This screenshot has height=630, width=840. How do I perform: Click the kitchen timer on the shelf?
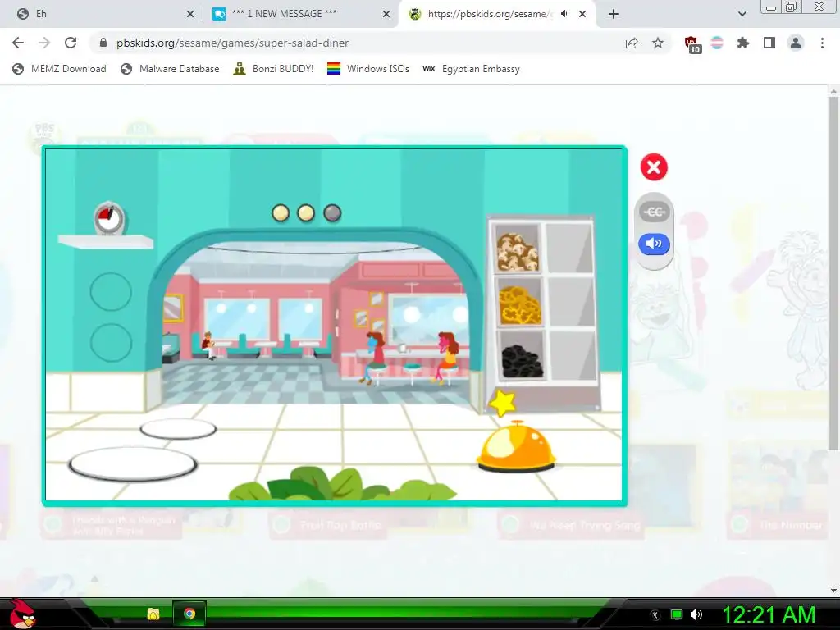109,218
